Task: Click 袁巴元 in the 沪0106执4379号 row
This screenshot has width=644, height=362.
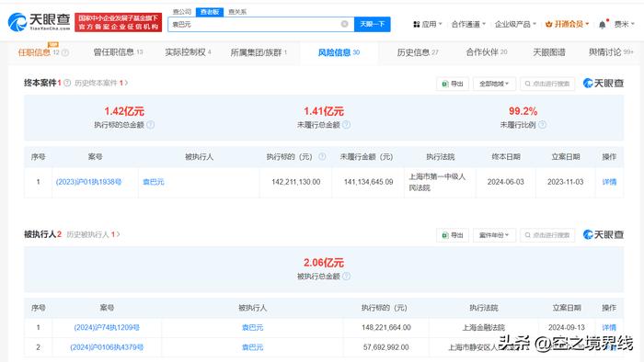Action: [x=252, y=346]
